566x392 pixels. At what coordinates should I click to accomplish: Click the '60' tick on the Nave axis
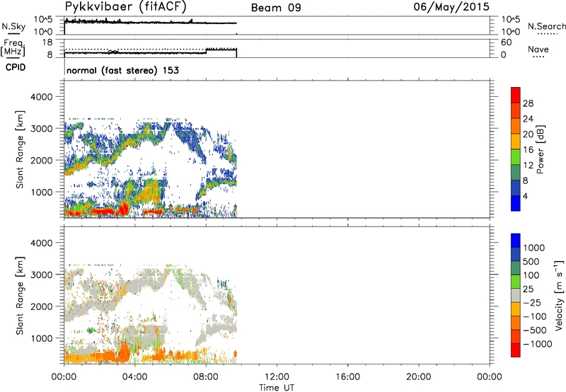coord(506,42)
